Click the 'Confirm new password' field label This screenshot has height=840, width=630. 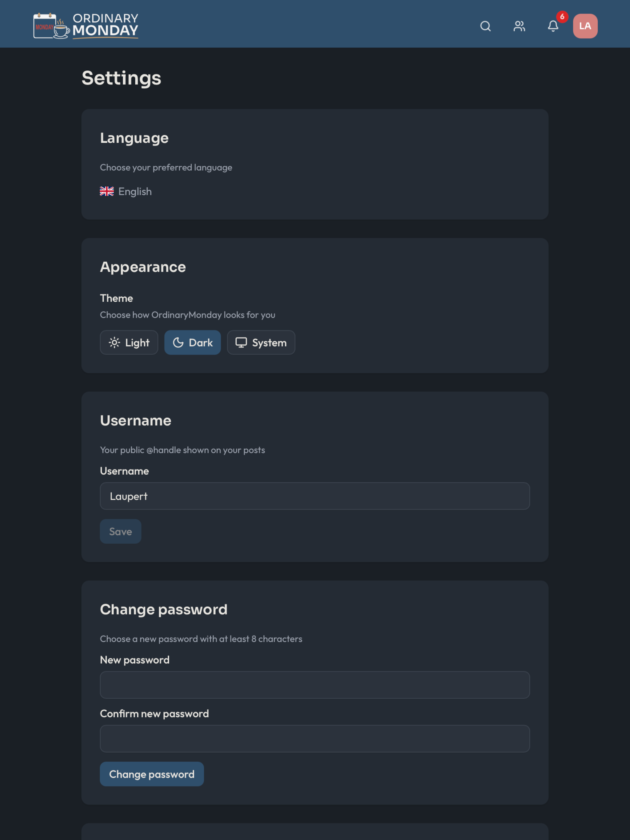coord(154,714)
